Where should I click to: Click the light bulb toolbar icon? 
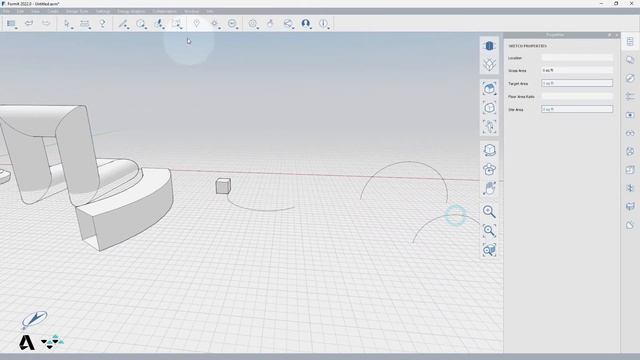click(x=102, y=24)
